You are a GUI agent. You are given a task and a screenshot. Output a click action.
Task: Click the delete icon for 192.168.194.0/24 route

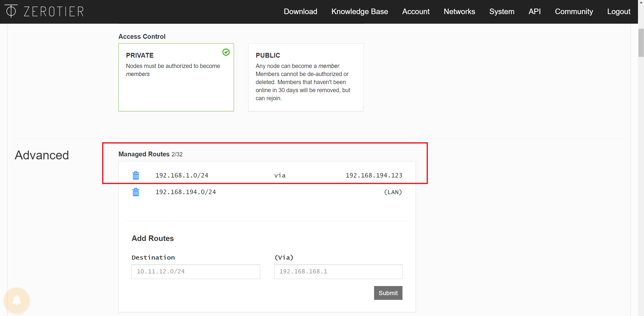pyautogui.click(x=136, y=192)
